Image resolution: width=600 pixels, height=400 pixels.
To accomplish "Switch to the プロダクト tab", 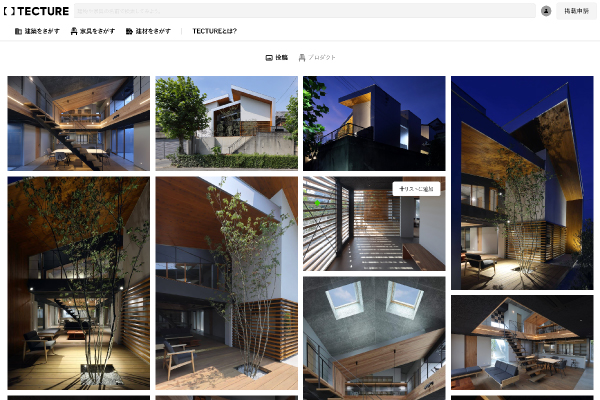I will [317, 57].
